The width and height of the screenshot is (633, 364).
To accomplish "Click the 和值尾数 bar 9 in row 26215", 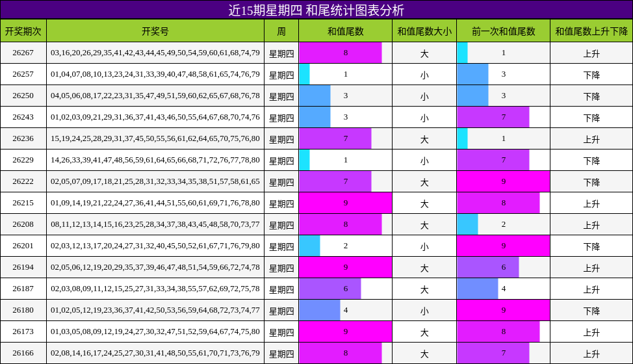I will pos(345,203).
